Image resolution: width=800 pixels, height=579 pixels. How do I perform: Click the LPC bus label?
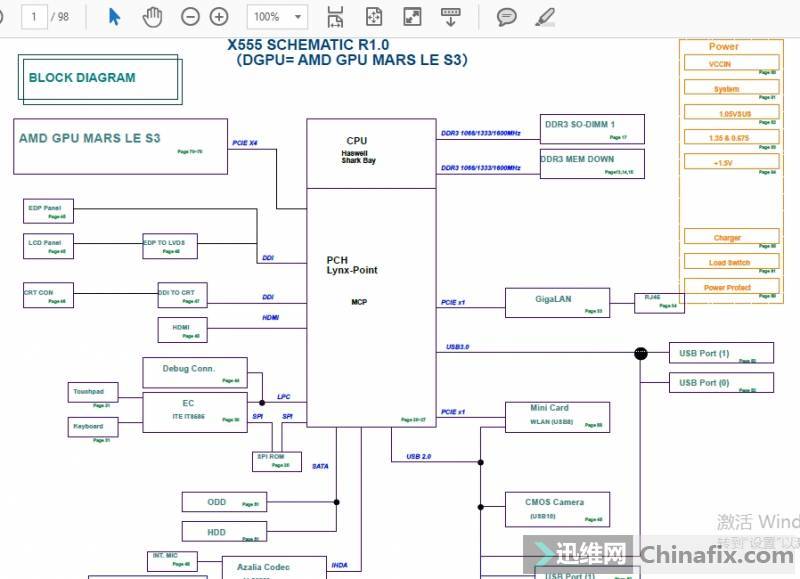pos(284,396)
